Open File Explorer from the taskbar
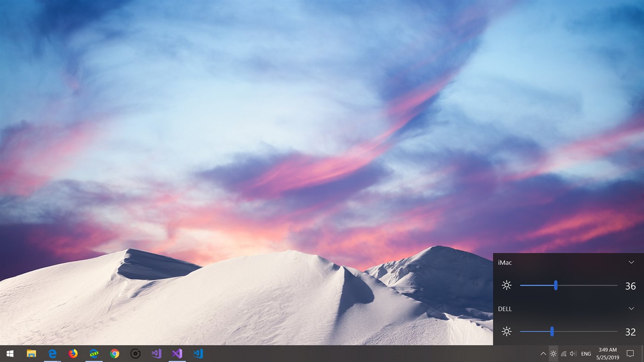 coord(31,353)
